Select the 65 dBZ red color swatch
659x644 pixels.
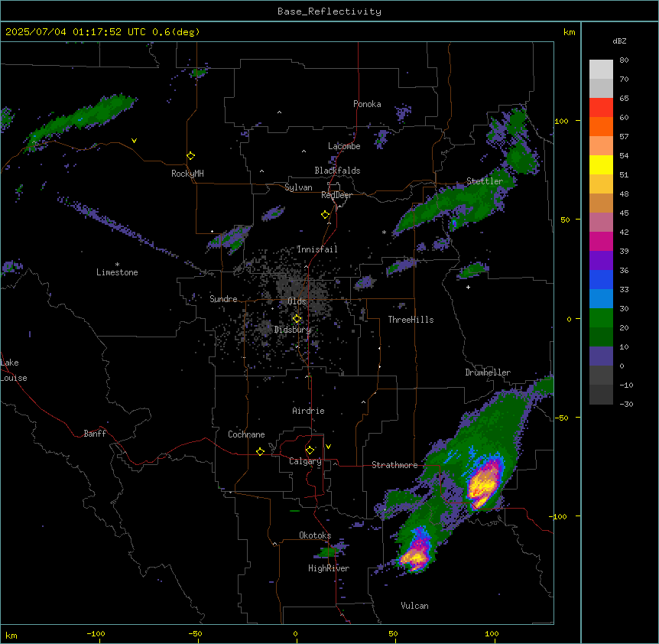tap(601, 107)
